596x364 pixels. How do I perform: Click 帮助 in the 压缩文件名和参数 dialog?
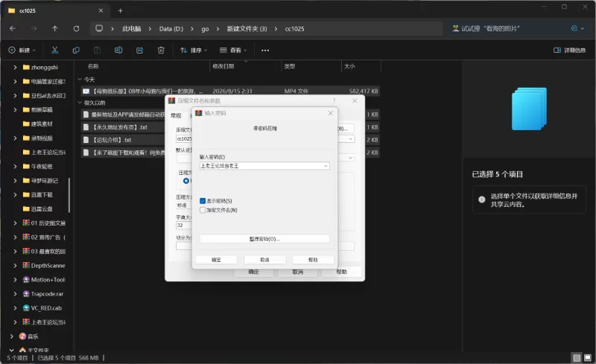[341, 272]
